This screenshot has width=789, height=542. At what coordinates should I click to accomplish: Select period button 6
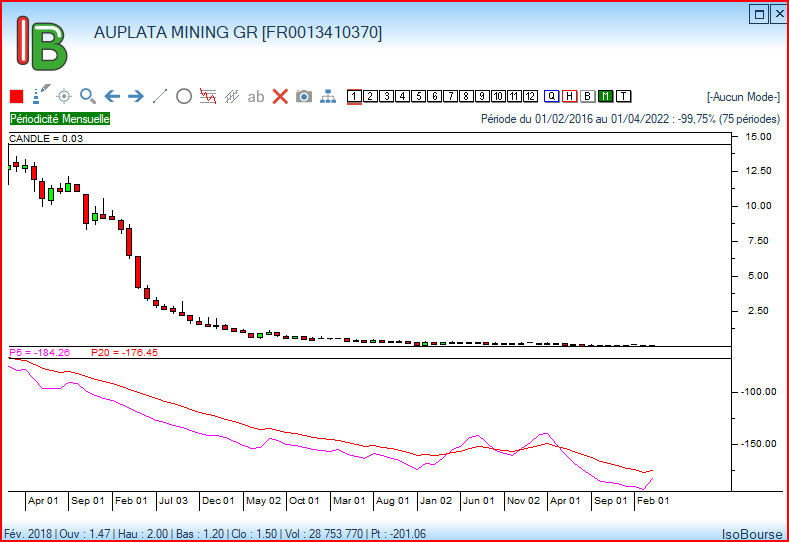(434, 96)
